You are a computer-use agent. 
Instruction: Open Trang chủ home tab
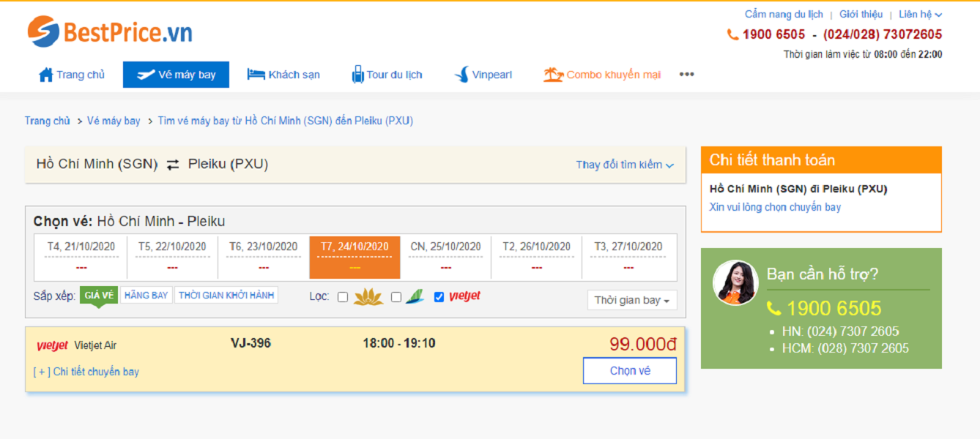71,75
